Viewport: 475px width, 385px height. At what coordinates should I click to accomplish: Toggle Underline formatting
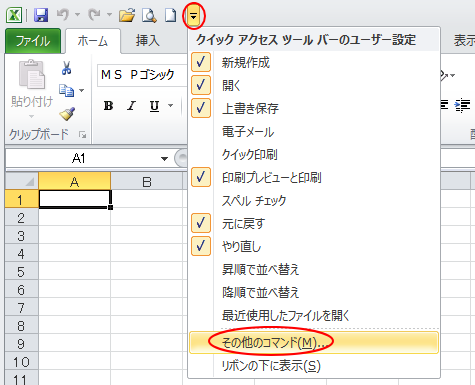pyautogui.click(x=154, y=106)
